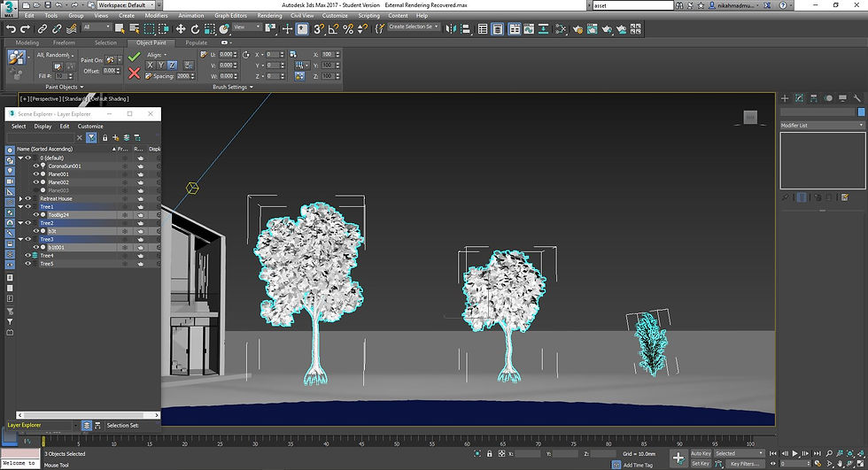Open the Rendering menu
Image resolution: width=868 pixels, height=470 pixels.
click(x=269, y=15)
